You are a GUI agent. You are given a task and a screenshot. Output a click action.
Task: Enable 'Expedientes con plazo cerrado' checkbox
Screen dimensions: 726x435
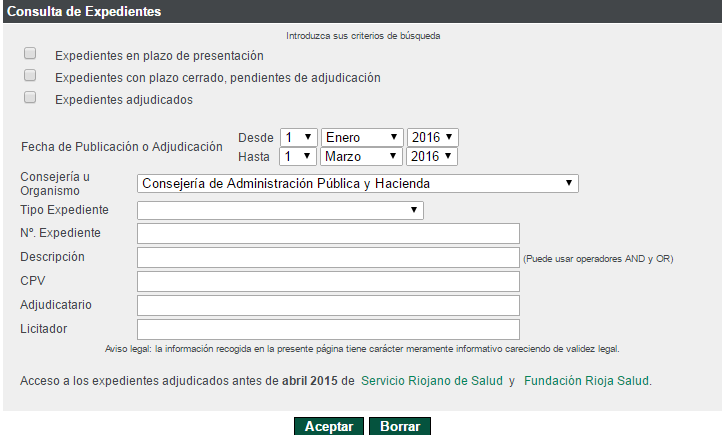pos(30,76)
